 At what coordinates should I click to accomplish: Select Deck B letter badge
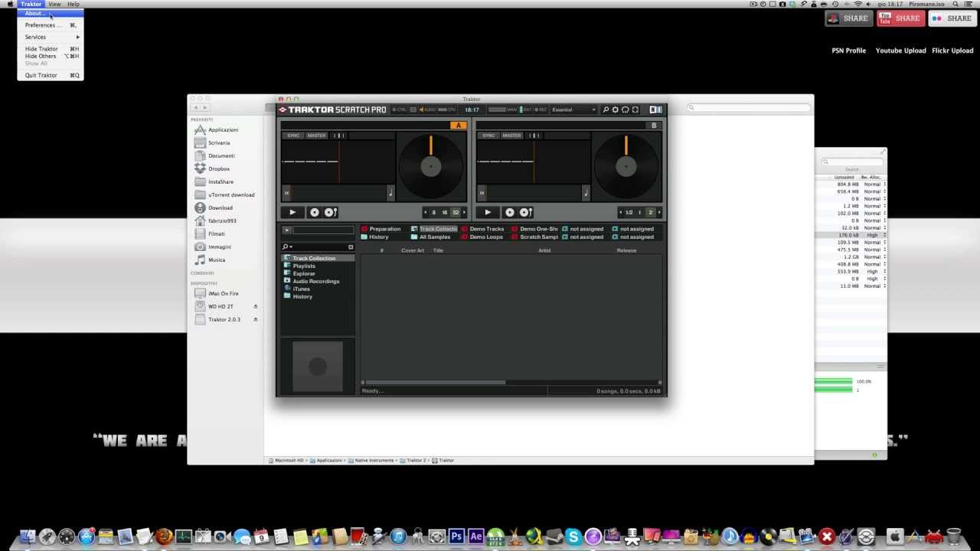(653, 126)
